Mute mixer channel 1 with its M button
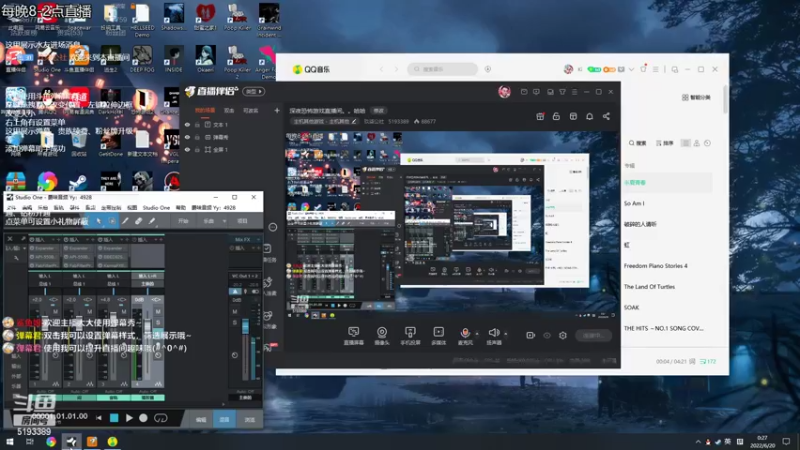This screenshot has width=800, height=450. [x=56, y=311]
